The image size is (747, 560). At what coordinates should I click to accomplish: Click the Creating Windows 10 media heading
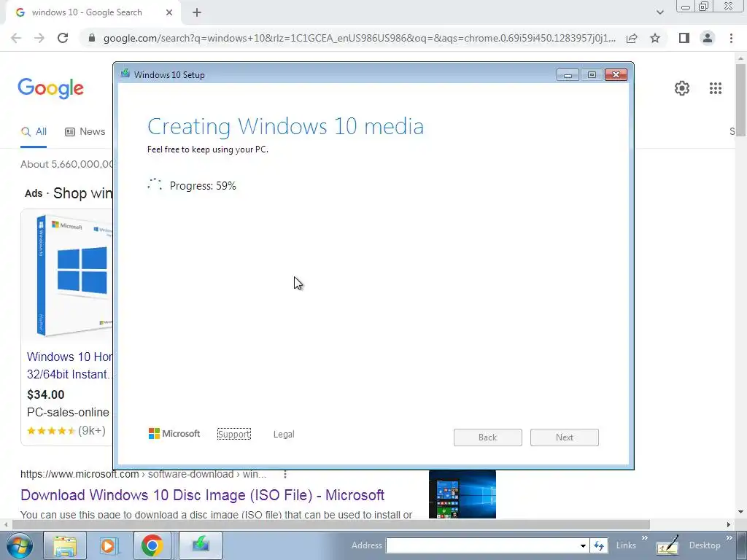point(285,127)
